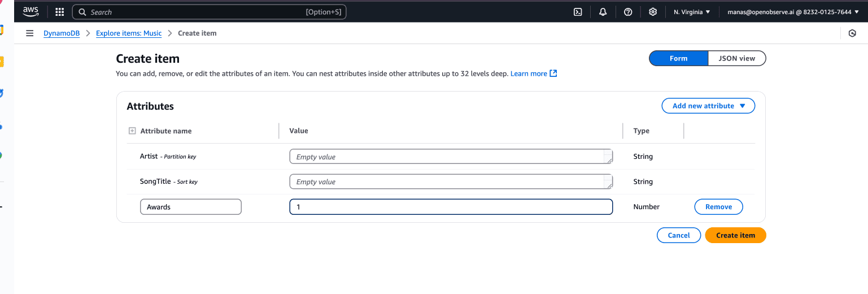
Task: Open the help question mark icon
Action: [628, 12]
